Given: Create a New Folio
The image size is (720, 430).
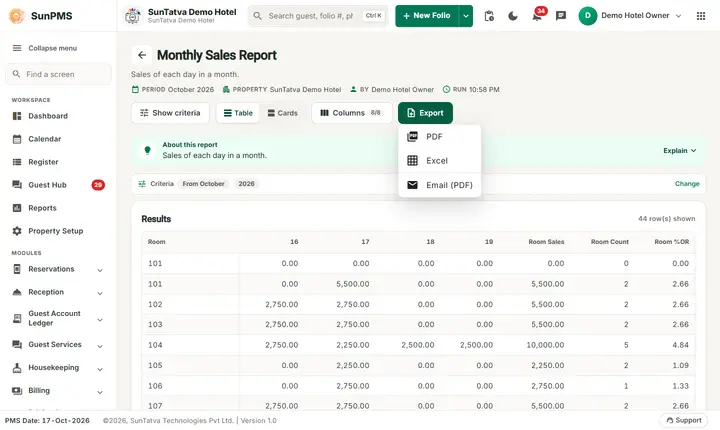Looking at the screenshot, I should [x=427, y=16].
